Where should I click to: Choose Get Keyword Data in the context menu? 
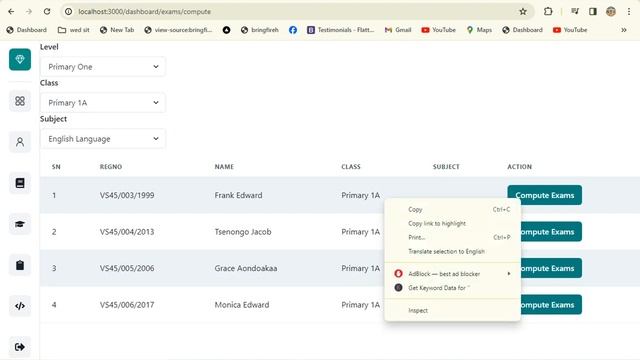pos(452,288)
